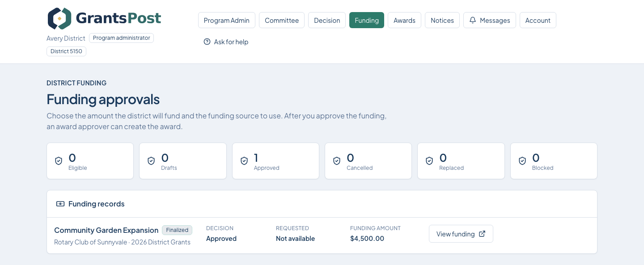The image size is (644, 265).
Task: Click the Ask for help link
Action: pyautogui.click(x=226, y=42)
